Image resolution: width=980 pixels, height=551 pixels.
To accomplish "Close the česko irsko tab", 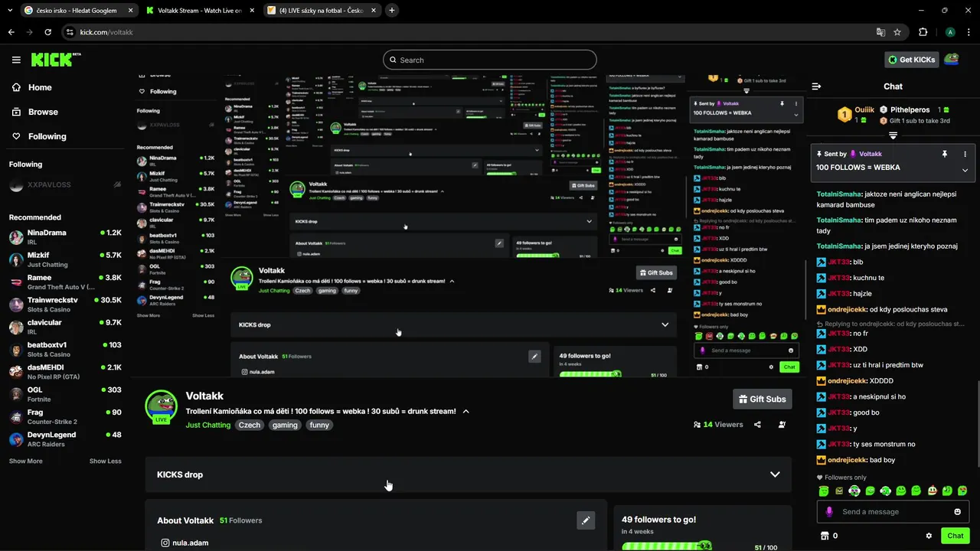I will click(130, 10).
